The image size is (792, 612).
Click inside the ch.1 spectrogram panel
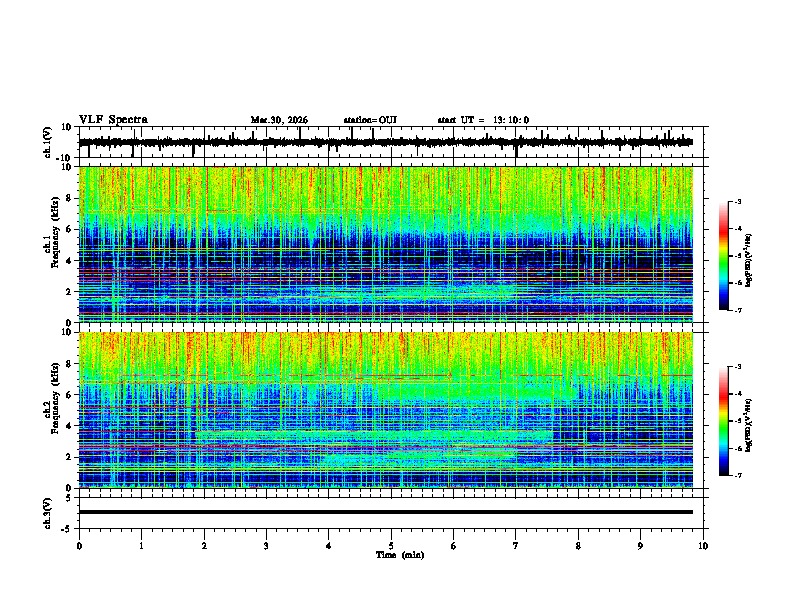385,244
